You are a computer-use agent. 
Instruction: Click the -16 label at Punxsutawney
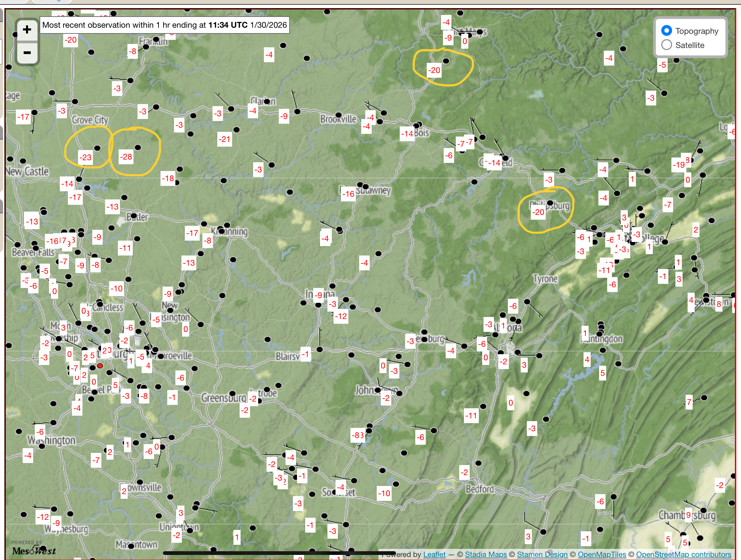(x=348, y=194)
